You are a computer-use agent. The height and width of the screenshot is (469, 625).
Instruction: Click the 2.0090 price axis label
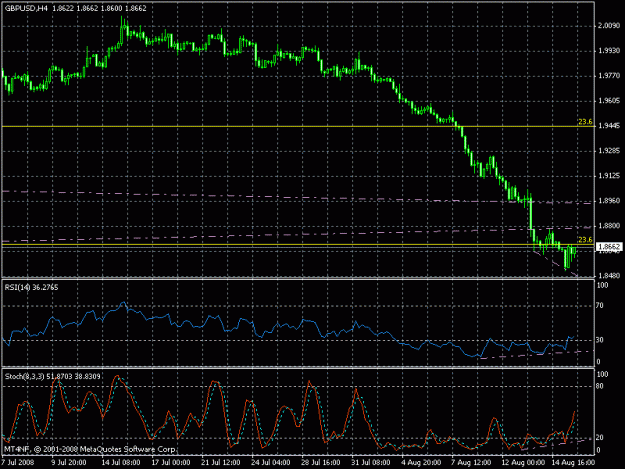click(609, 26)
